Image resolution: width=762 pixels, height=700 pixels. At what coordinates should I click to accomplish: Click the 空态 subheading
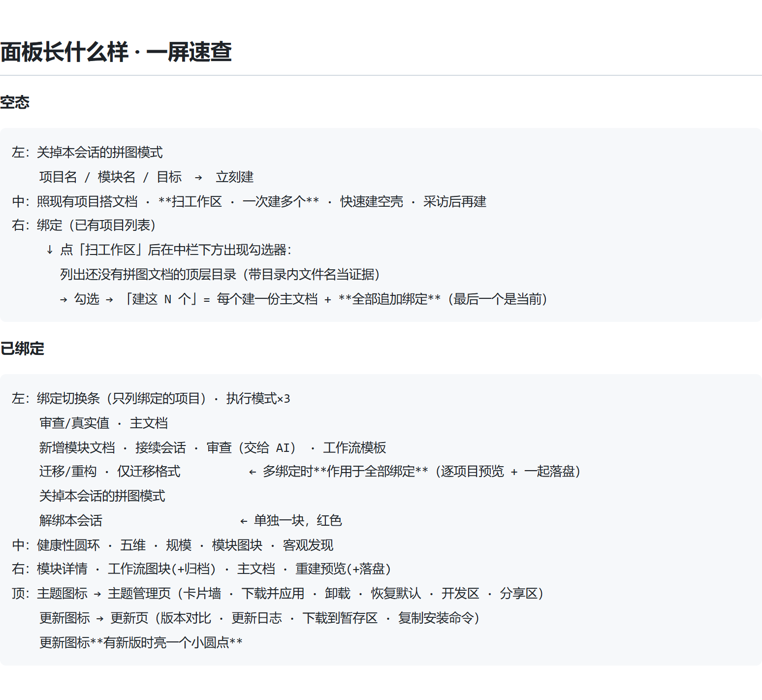15,102
